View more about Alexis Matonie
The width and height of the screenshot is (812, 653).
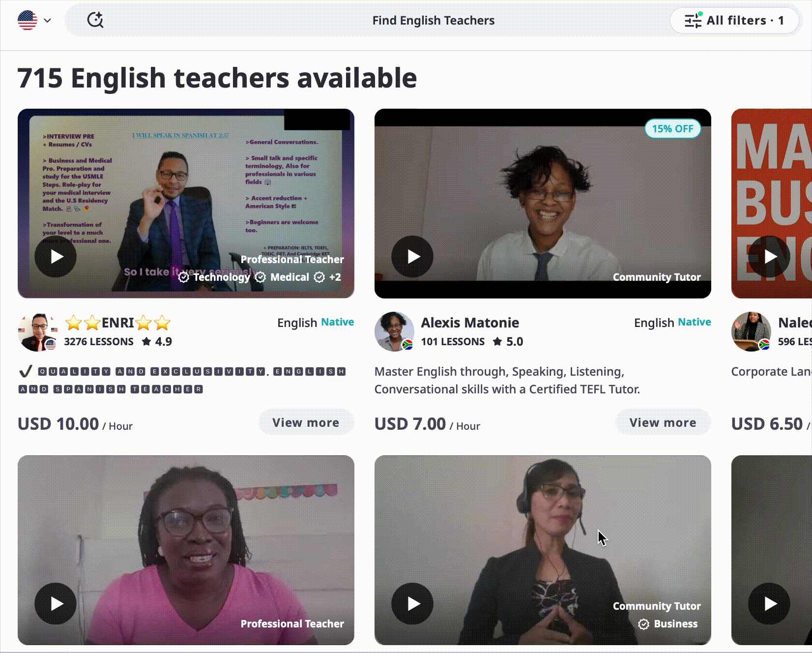click(x=663, y=422)
